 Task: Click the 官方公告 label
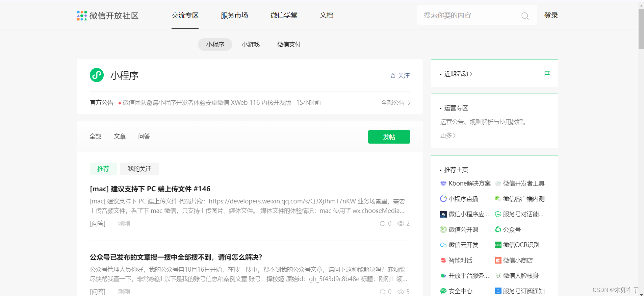coord(102,103)
